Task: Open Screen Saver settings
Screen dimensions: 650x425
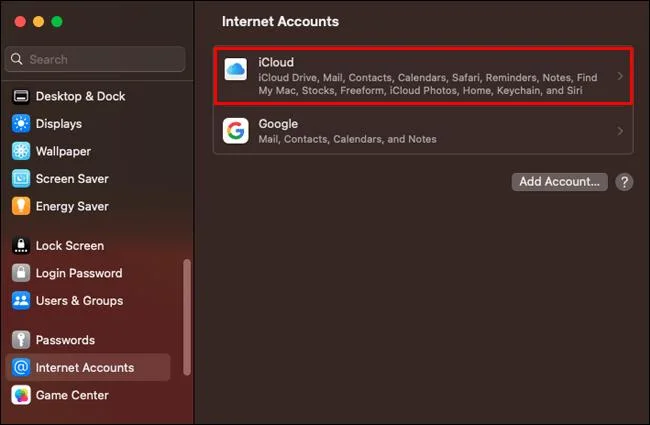Action: [72, 179]
